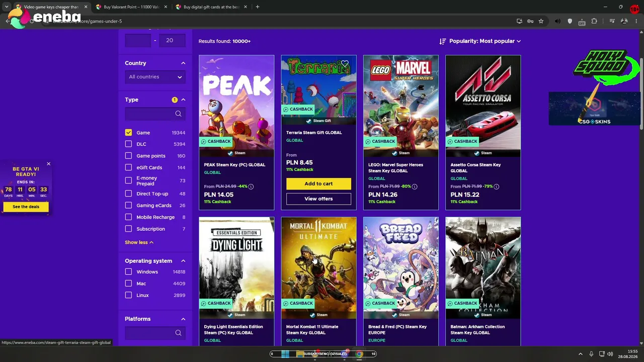Show hidden system tray icons
Viewport: 644px width, 362px height.
tap(580, 354)
